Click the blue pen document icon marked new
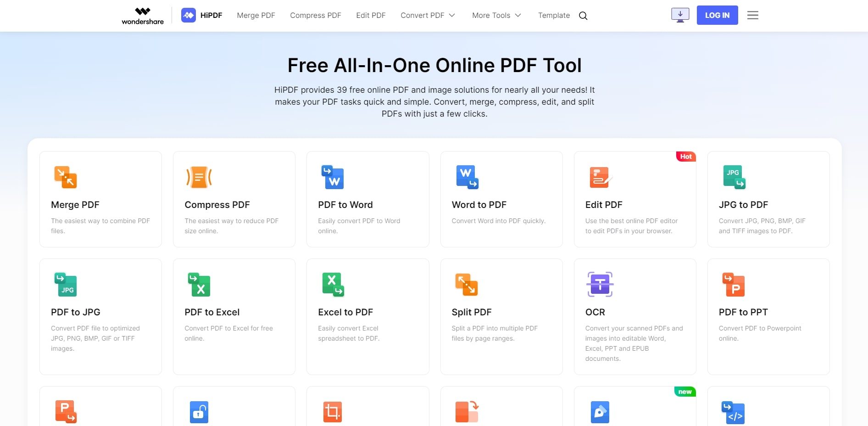This screenshot has height=426, width=868. [600, 412]
